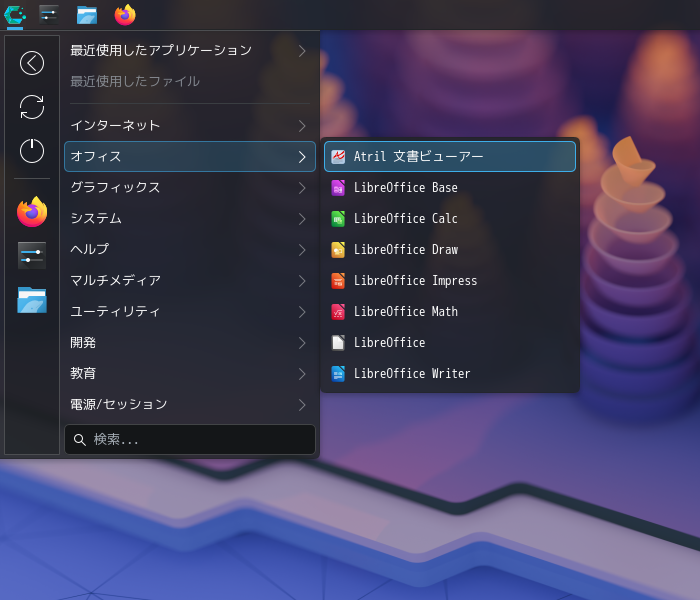Launch LibreOffice Calc text entry
This screenshot has height=600, width=700.
(x=405, y=219)
